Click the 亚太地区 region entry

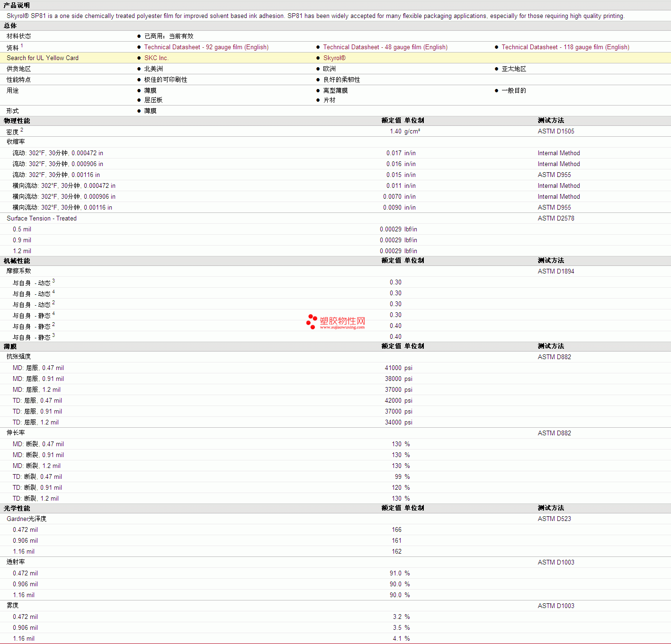[x=514, y=69]
